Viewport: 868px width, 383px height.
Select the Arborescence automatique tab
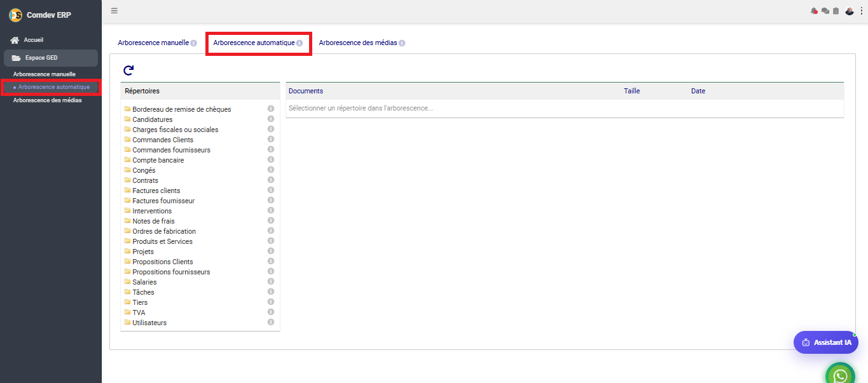254,43
